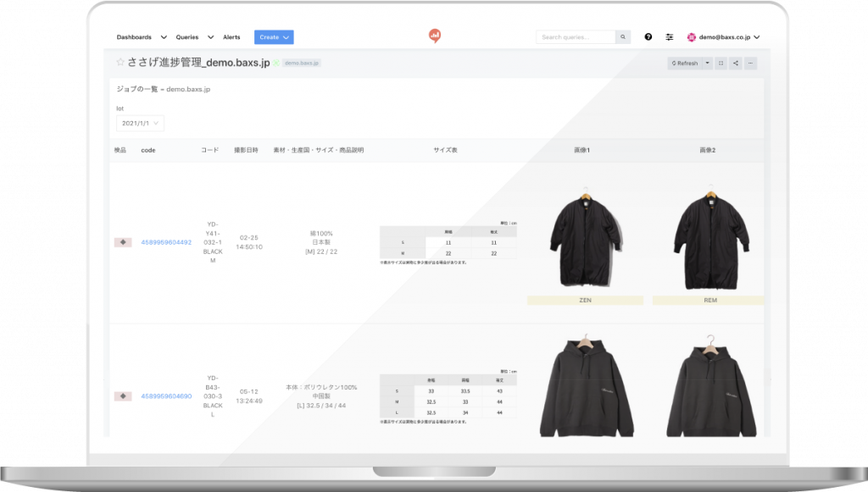Open the demo@baxs.co.jp account menu
Viewport: 868px width, 492px height.
[723, 37]
